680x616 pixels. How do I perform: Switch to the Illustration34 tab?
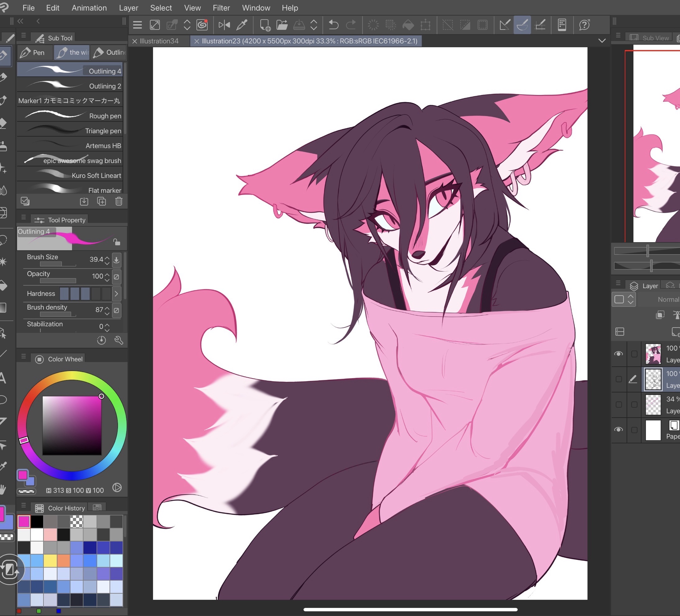pos(159,41)
